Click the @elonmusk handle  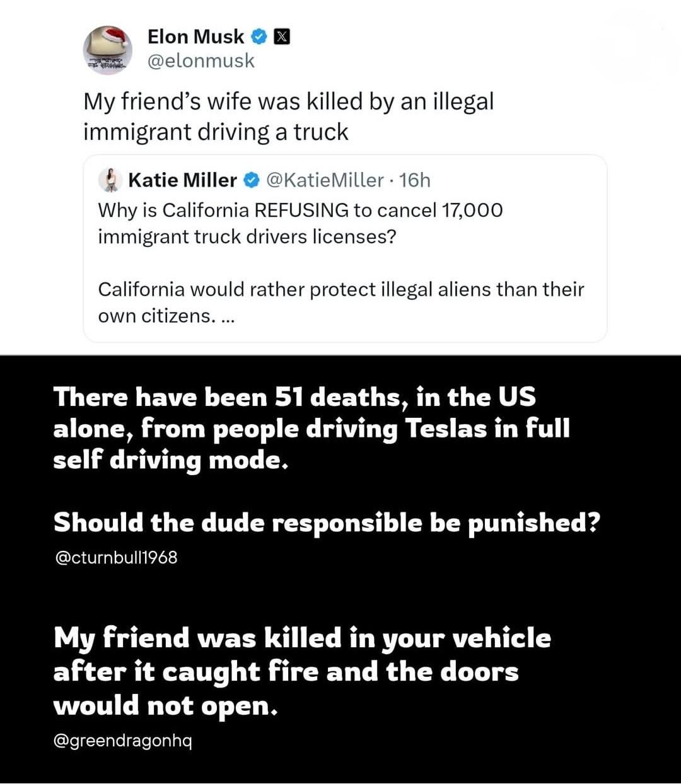point(201,61)
